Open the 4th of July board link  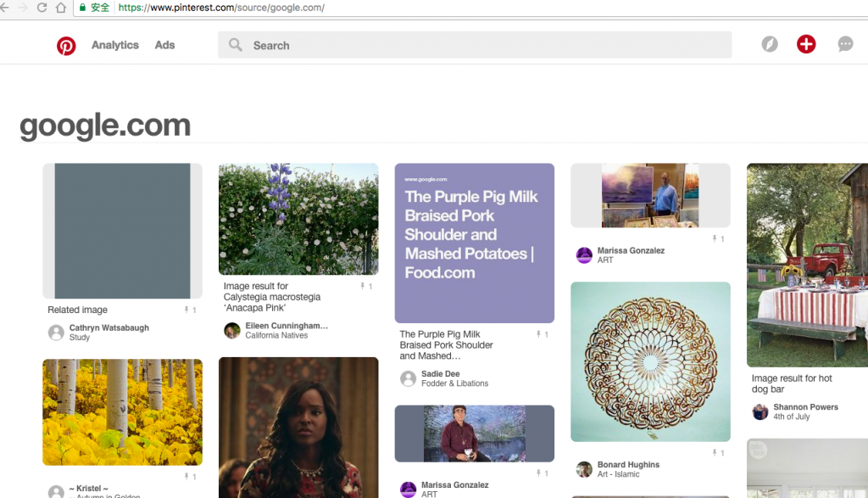tap(792, 417)
